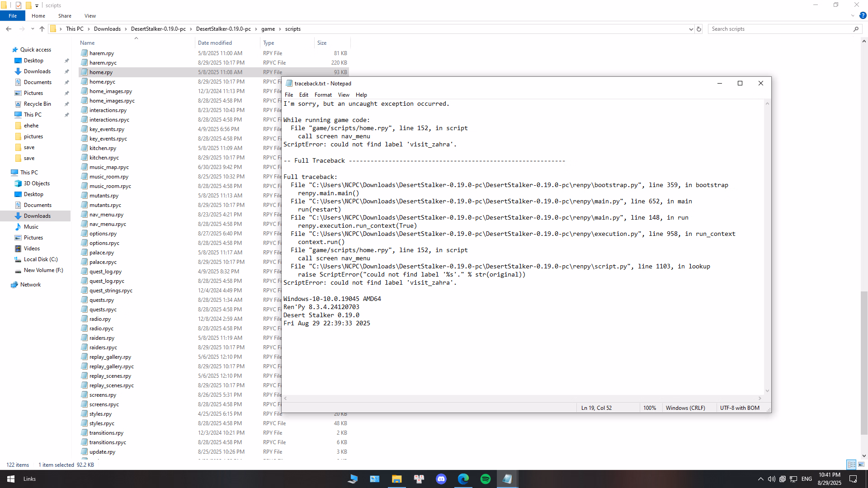
Task: Sort files by the Date modified column
Action: pos(215,43)
